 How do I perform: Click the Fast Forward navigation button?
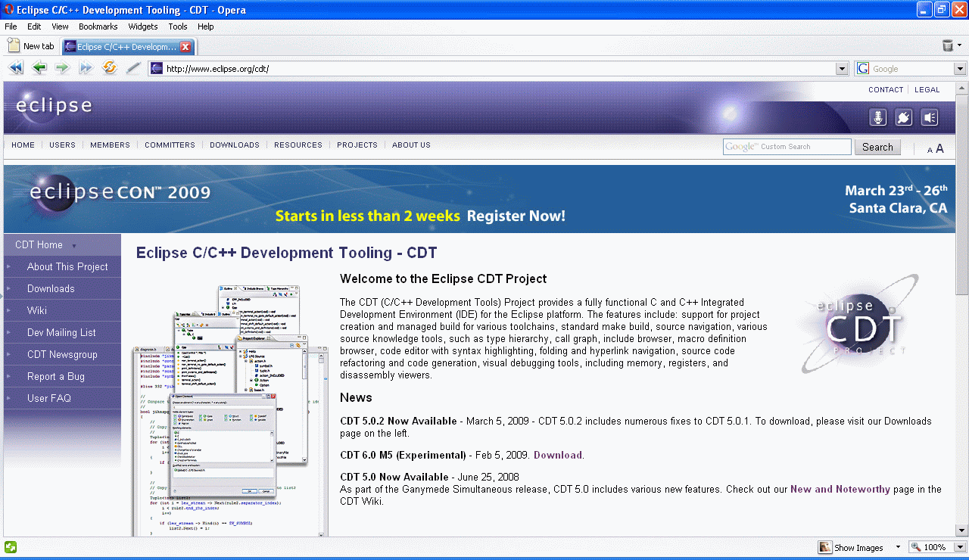pyautogui.click(x=86, y=68)
